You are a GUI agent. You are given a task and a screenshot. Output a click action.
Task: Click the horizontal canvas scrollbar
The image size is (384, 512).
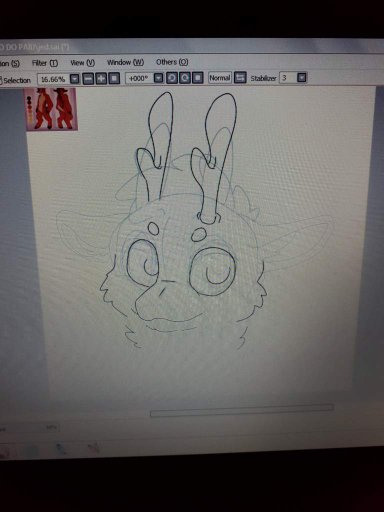tap(242, 410)
